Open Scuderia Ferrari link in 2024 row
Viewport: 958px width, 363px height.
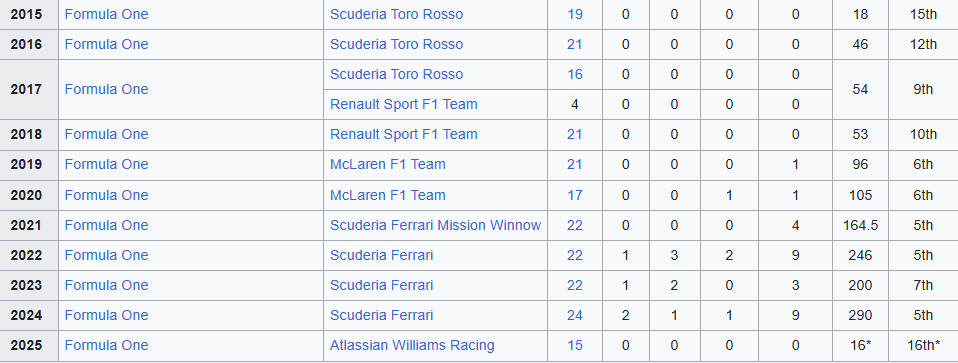pyautogui.click(x=381, y=315)
